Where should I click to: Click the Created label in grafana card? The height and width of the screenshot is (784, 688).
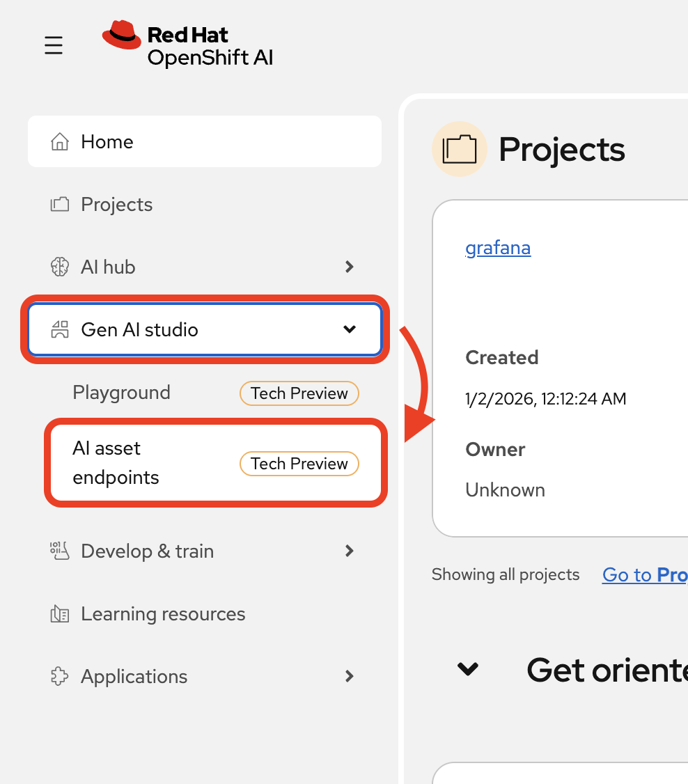pos(502,357)
